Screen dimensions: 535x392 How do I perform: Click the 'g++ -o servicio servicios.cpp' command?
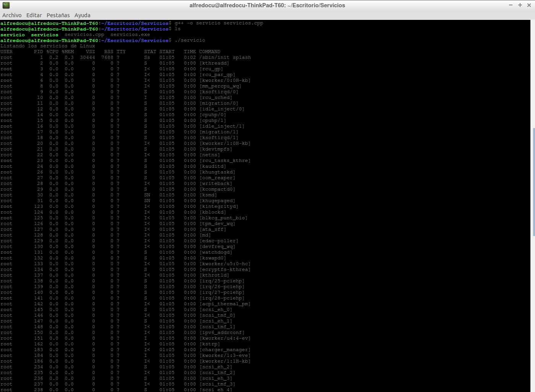(x=219, y=23)
